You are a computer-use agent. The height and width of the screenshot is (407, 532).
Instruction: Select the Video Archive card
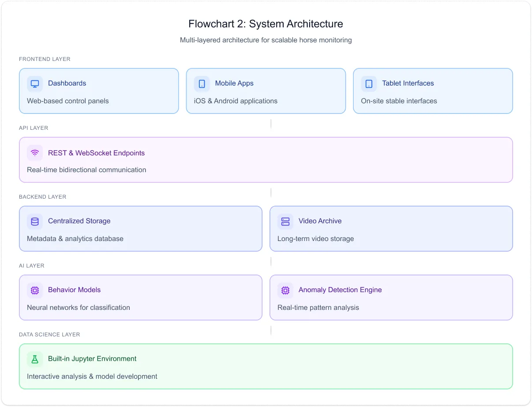tap(391, 228)
